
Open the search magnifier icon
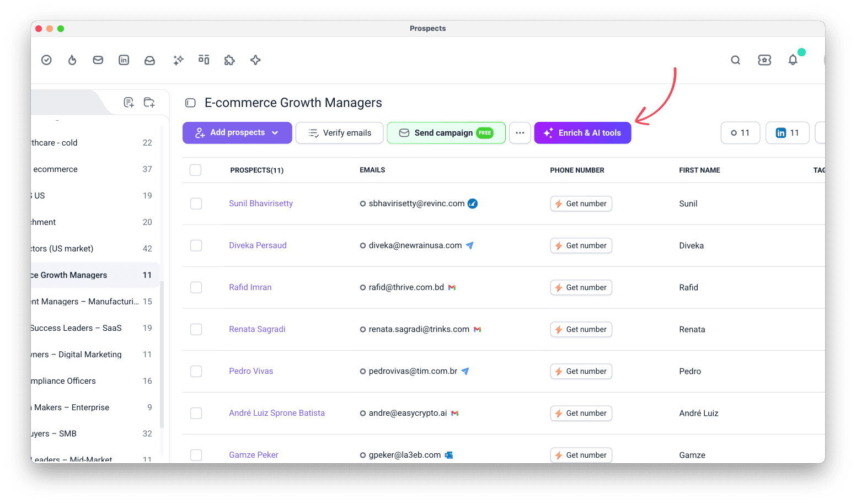click(x=736, y=60)
